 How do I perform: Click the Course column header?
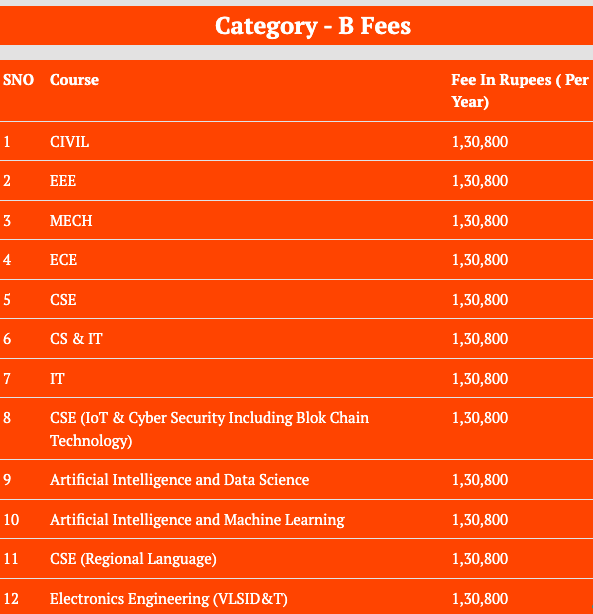coord(74,80)
